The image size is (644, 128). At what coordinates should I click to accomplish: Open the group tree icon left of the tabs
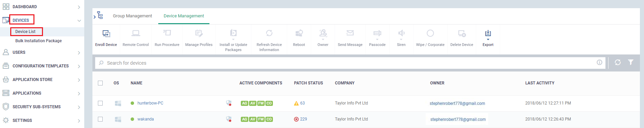[x=98, y=15]
